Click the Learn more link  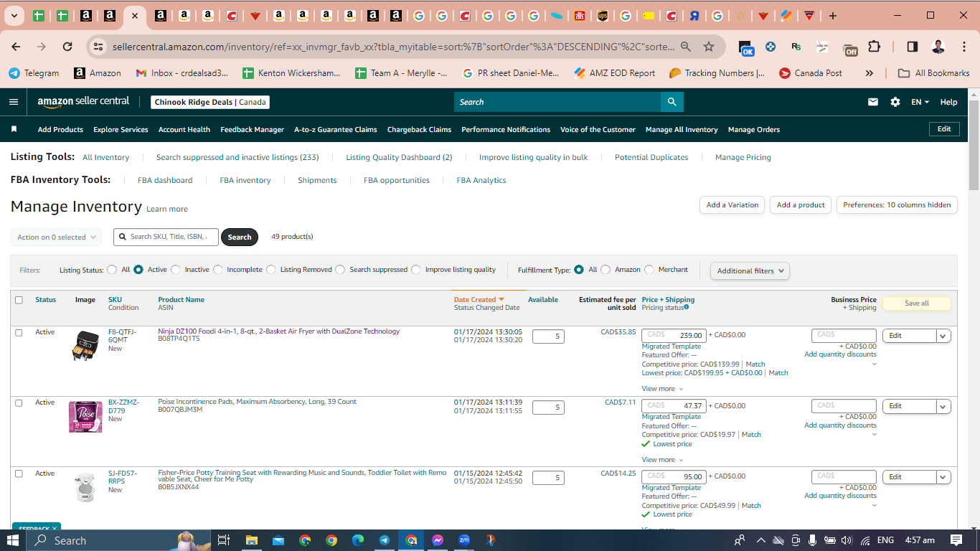point(167,209)
